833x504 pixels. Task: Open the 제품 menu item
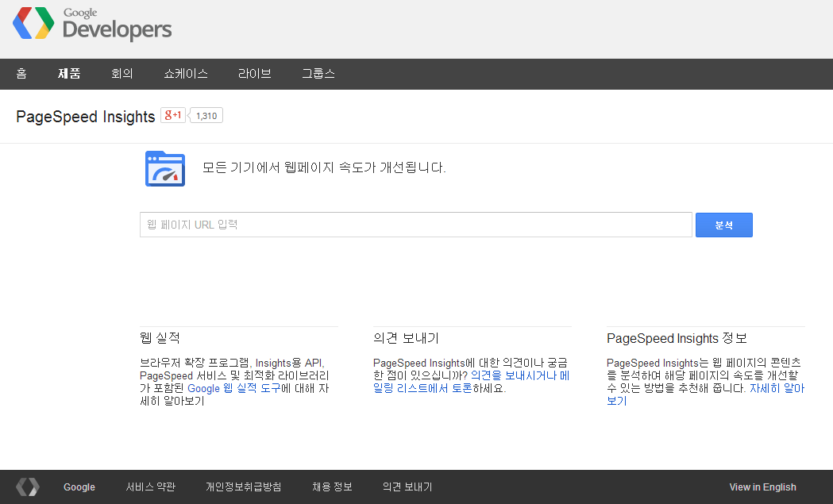coord(69,74)
